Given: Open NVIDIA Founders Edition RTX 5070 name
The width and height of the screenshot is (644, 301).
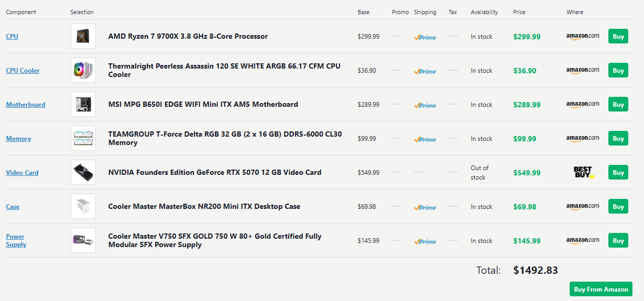Looking at the screenshot, I should coord(215,172).
